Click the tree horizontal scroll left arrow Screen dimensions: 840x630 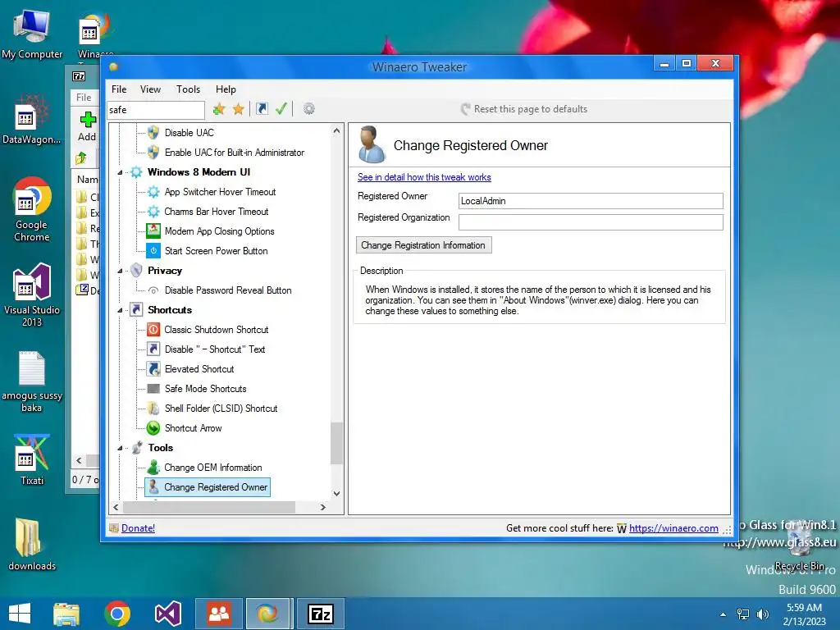coord(116,507)
